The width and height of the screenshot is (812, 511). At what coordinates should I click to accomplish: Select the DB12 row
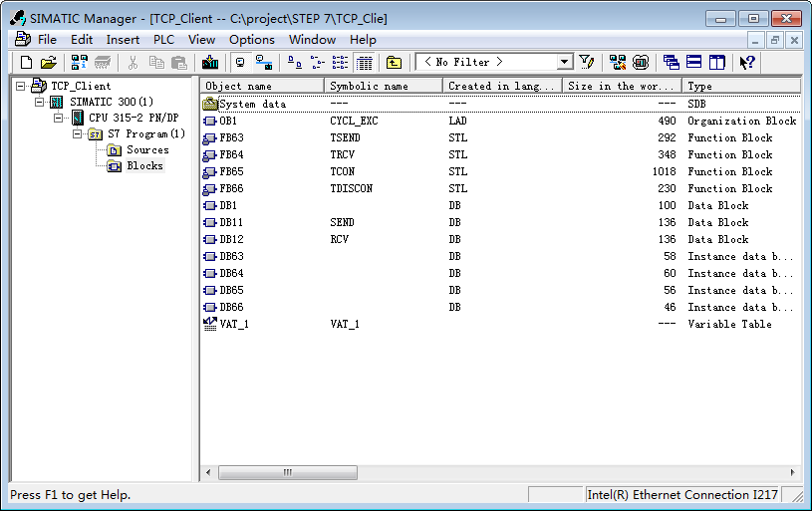(500, 240)
